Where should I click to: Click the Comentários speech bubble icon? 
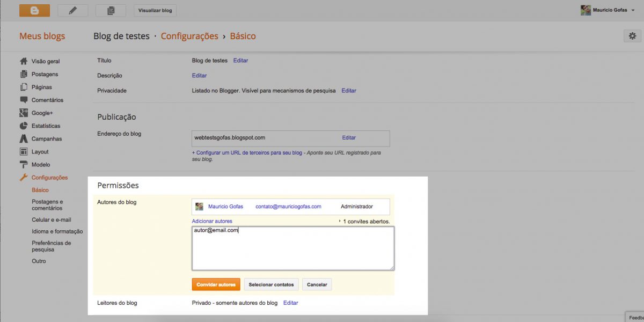point(24,100)
